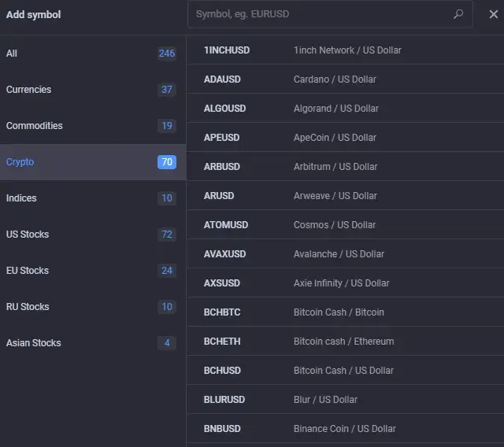The width and height of the screenshot is (504, 447).
Task: Select the Currencies category
Action: 93,90
